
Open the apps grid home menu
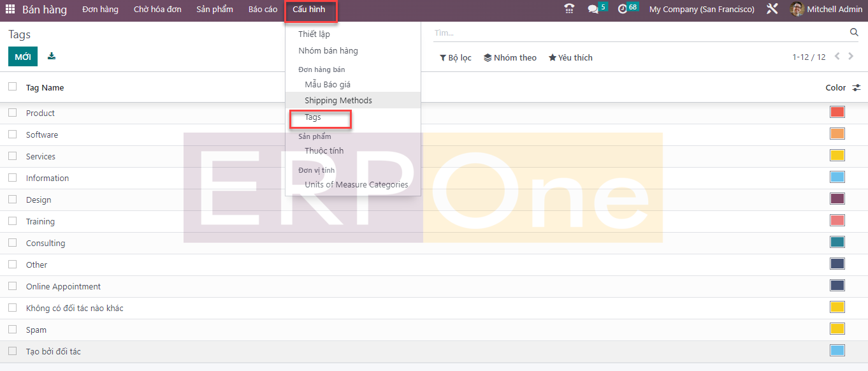(x=10, y=10)
